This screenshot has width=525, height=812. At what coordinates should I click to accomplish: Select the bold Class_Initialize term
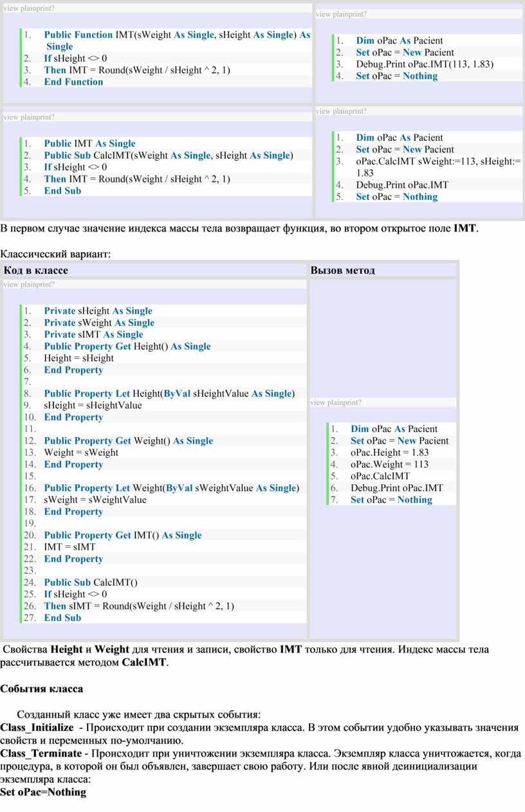pos(37,727)
